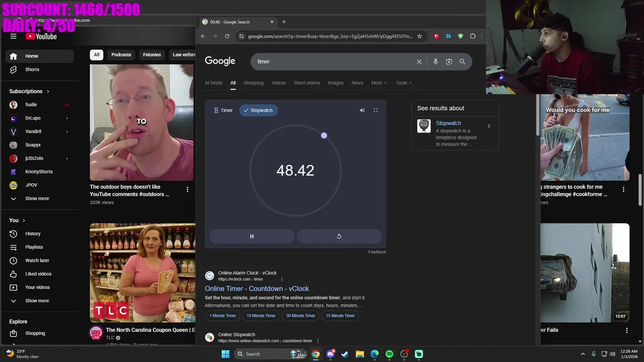Screen dimensions: 644x362
Task: Switch to Shopping results tab
Action: (254, 83)
